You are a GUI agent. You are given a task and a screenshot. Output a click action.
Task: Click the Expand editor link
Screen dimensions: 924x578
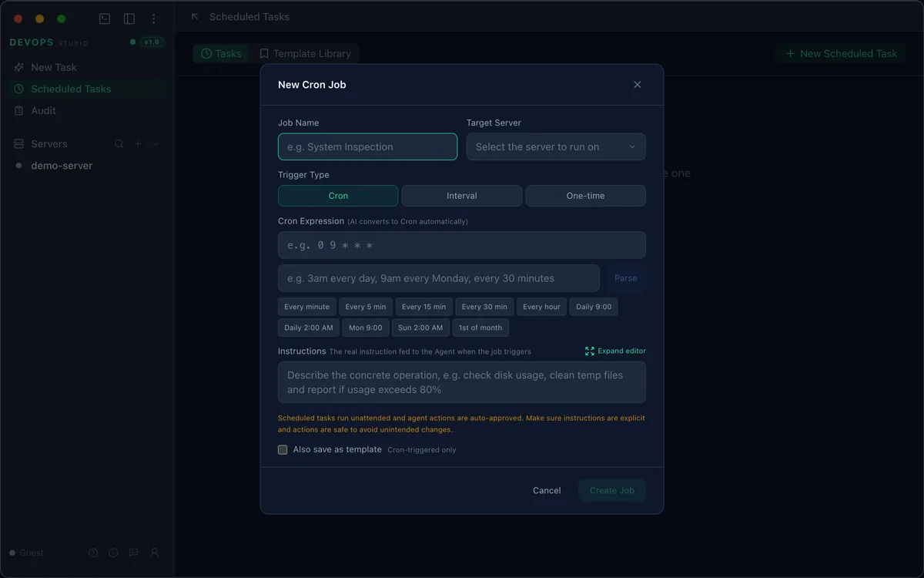point(615,351)
